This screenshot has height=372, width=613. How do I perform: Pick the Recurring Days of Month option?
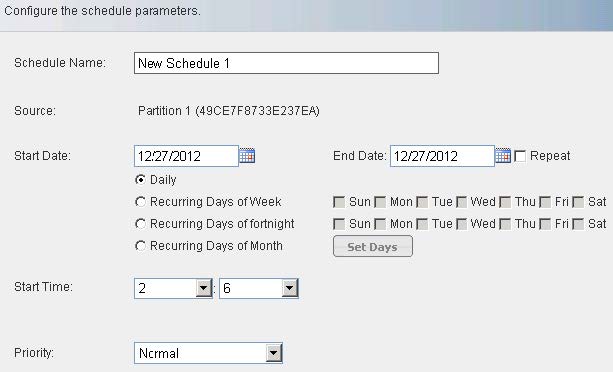click(x=140, y=246)
